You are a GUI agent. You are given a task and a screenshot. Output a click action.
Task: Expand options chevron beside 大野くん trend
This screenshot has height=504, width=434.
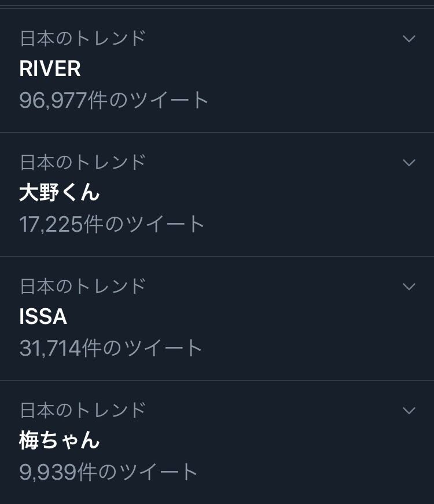(x=409, y=163)
